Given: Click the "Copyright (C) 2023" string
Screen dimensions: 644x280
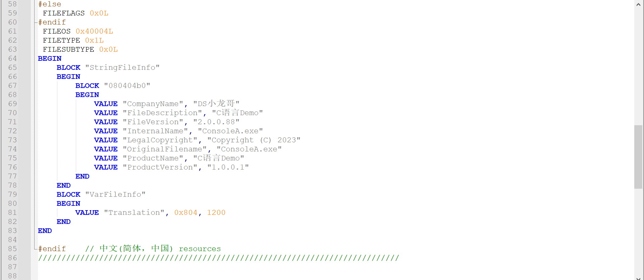Looking at the screenshot, I should pos(254,140).
